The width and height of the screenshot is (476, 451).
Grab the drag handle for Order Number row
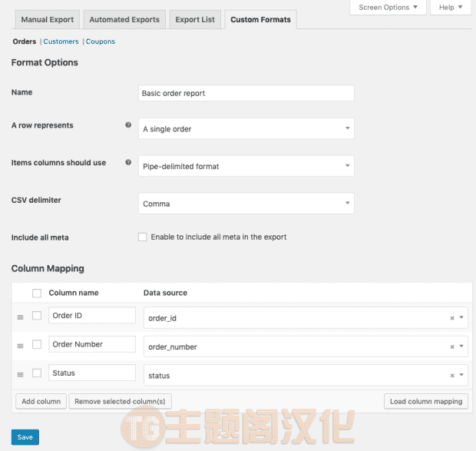point(20,346)
